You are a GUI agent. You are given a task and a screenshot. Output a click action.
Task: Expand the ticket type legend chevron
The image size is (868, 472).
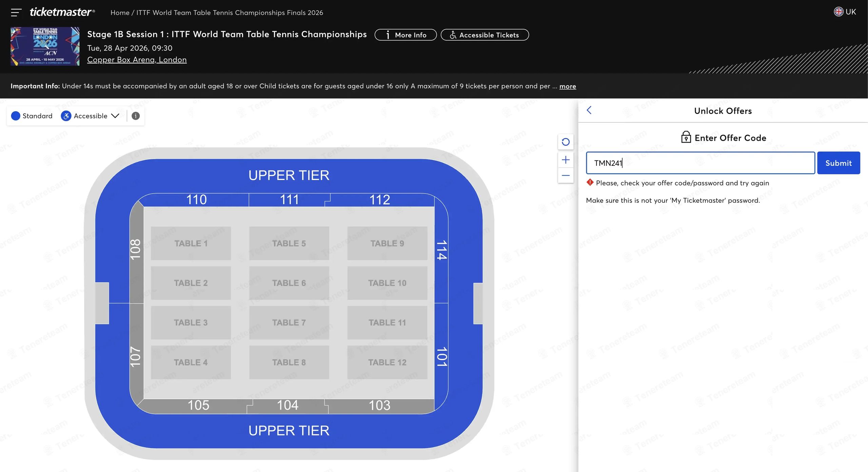[115, 116]
